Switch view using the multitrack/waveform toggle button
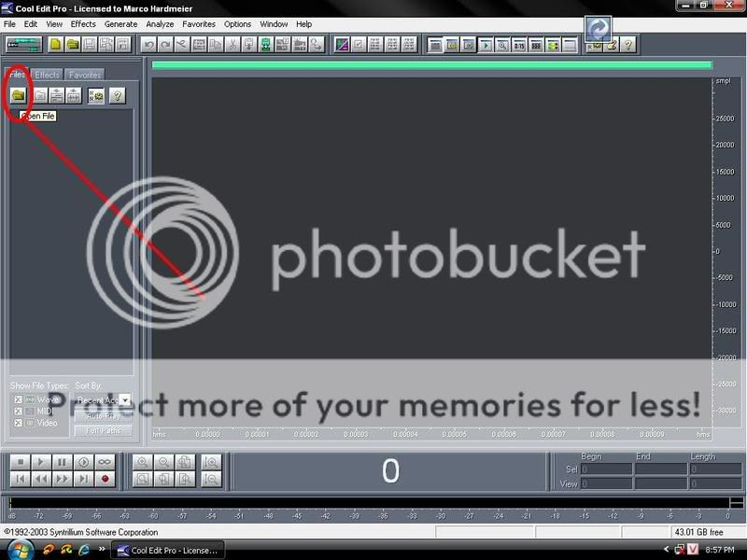Viewport: 747px width, 560px height. coord(24,45)
